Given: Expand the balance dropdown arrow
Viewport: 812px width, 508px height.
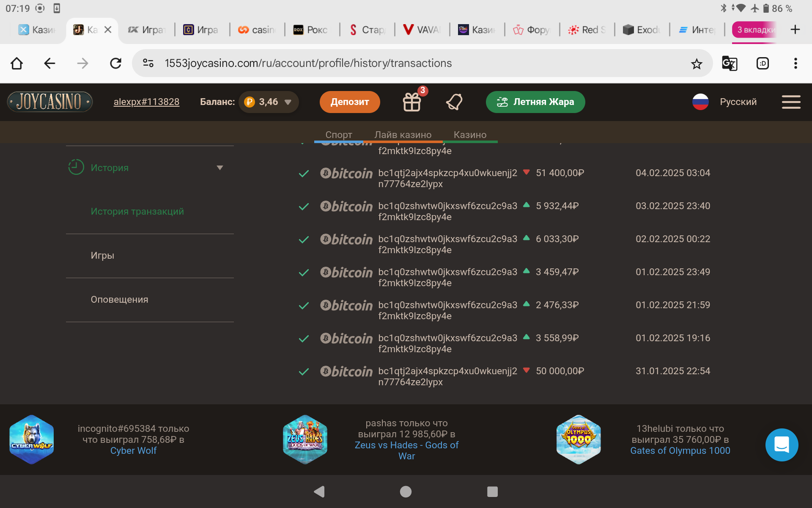Looking at the screenshot, I should point(288,102).
